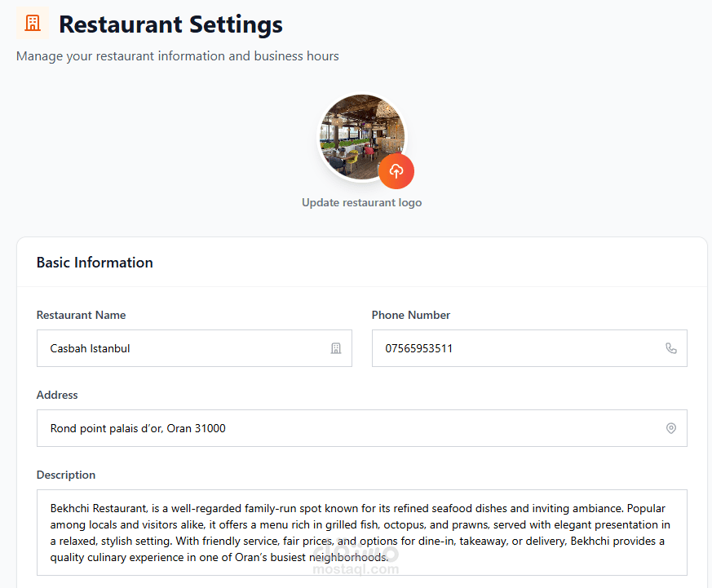Click the Address label
712x588 pixels.
57,395
